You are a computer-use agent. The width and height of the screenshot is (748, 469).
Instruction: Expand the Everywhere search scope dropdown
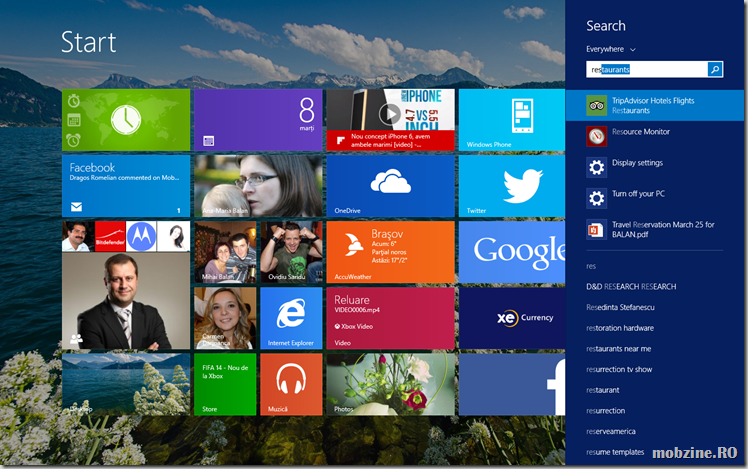tap(612, 49)
